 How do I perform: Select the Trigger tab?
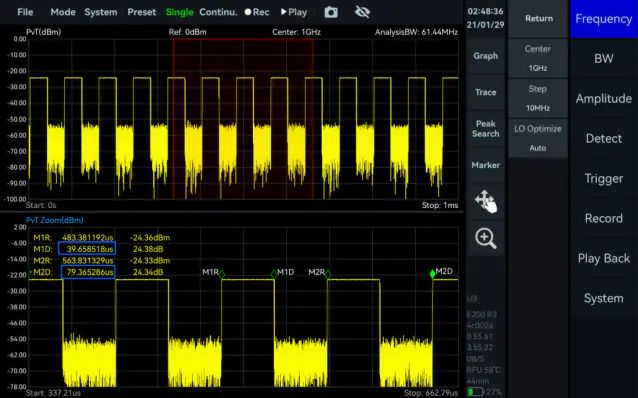click(604, 179)
